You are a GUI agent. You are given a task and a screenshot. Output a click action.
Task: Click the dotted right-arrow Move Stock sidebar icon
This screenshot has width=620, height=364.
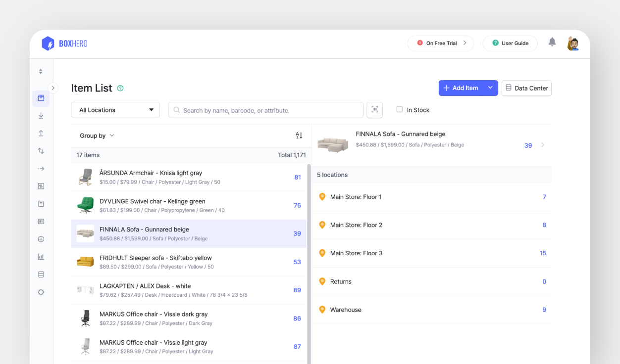point(41,169)
